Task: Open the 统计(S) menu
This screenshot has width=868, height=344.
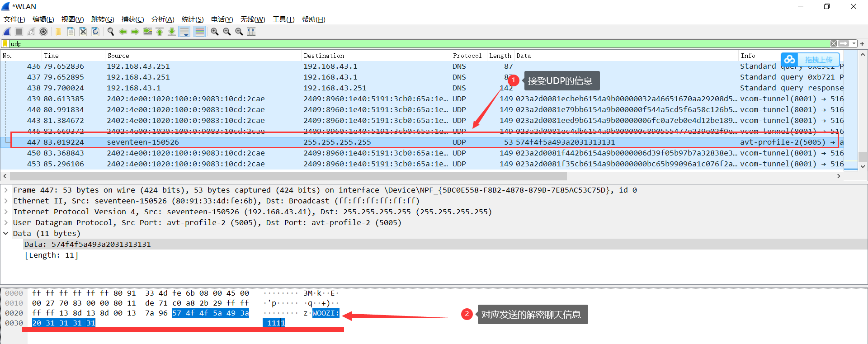Action: tap(193, 19)
